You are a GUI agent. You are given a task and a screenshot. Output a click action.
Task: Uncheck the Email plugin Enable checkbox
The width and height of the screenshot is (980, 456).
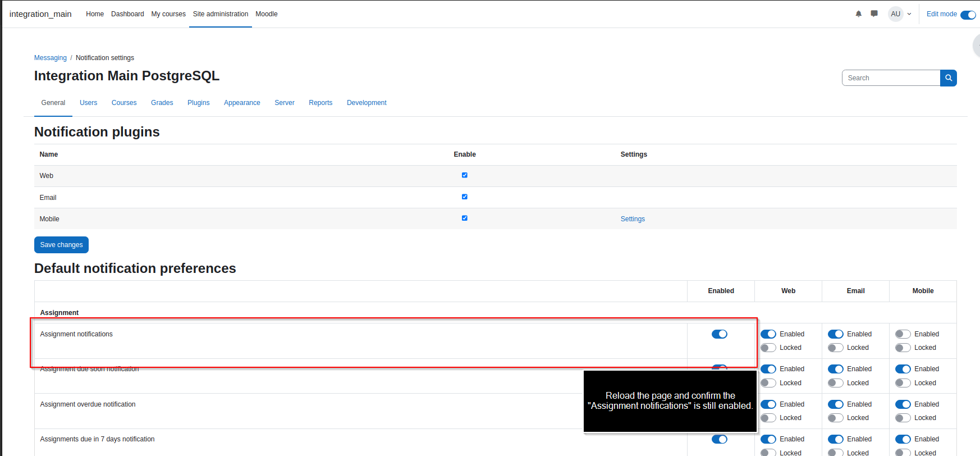coord(464,197)
